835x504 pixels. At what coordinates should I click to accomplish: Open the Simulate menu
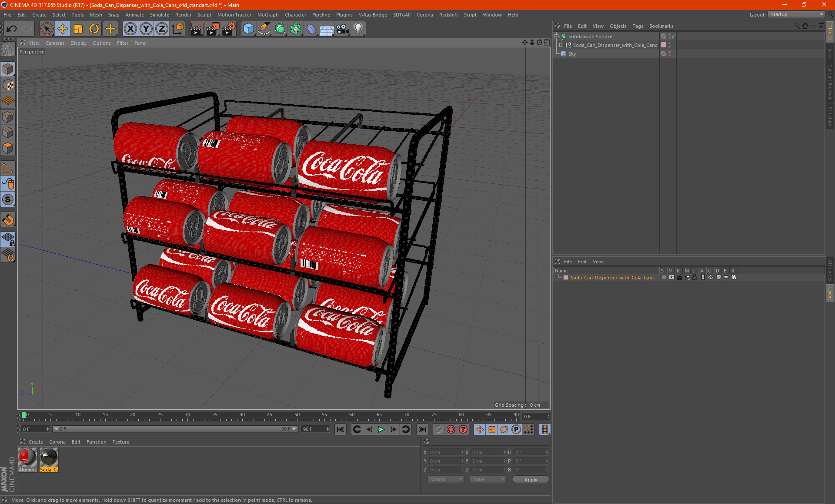point(160,15)
